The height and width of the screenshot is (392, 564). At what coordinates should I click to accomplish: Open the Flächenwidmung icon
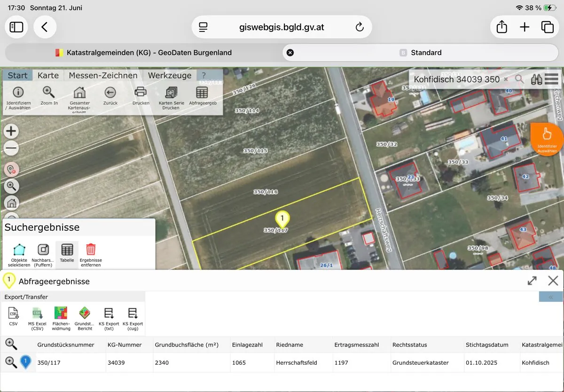61,319
